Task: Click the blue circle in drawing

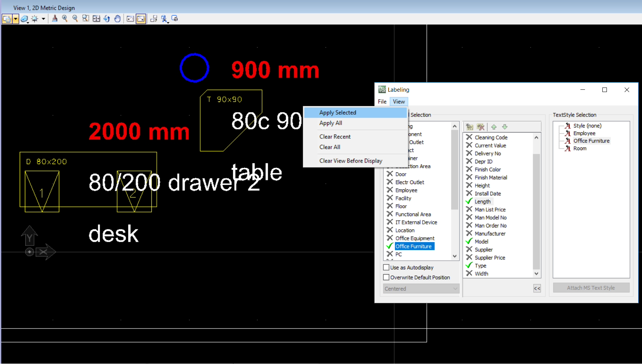Action: pyautogui.click(x=194, y=68)
